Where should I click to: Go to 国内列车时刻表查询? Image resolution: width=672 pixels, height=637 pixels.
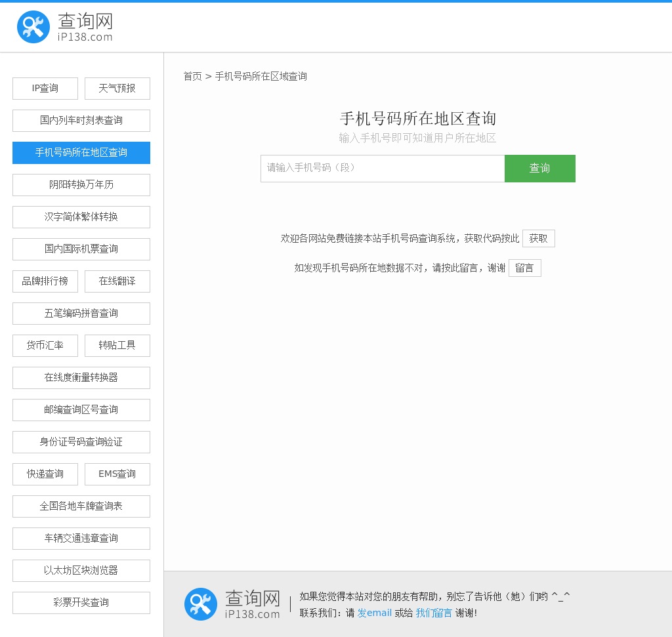81,121
